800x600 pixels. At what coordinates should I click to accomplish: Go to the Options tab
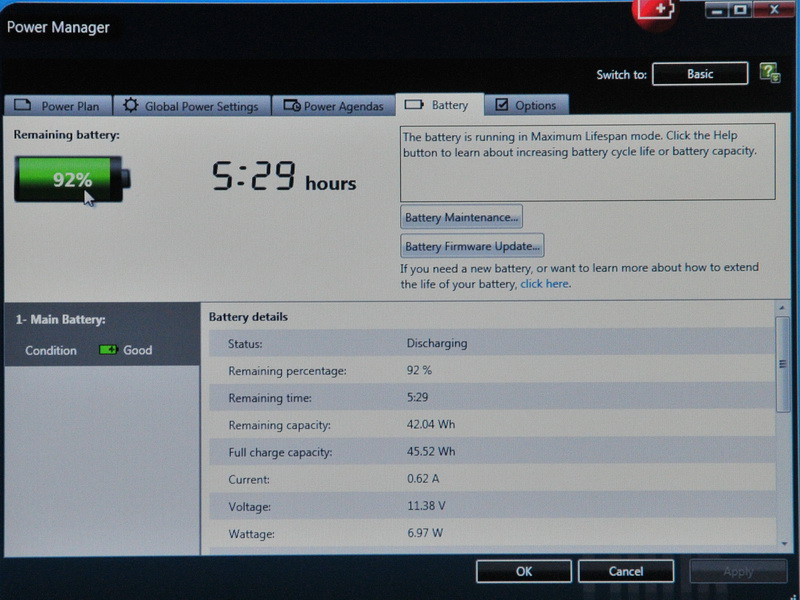click(x=526, y=106)
